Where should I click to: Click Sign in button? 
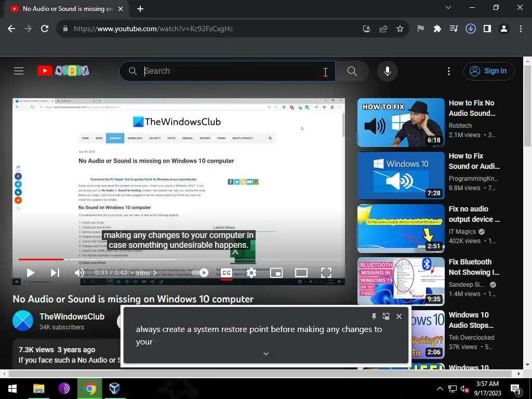488,71
